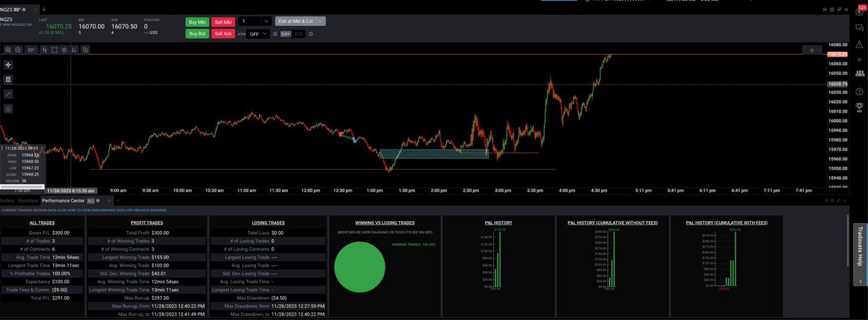
Task: Open the ATM OFF dropdown
Action: 258,34
